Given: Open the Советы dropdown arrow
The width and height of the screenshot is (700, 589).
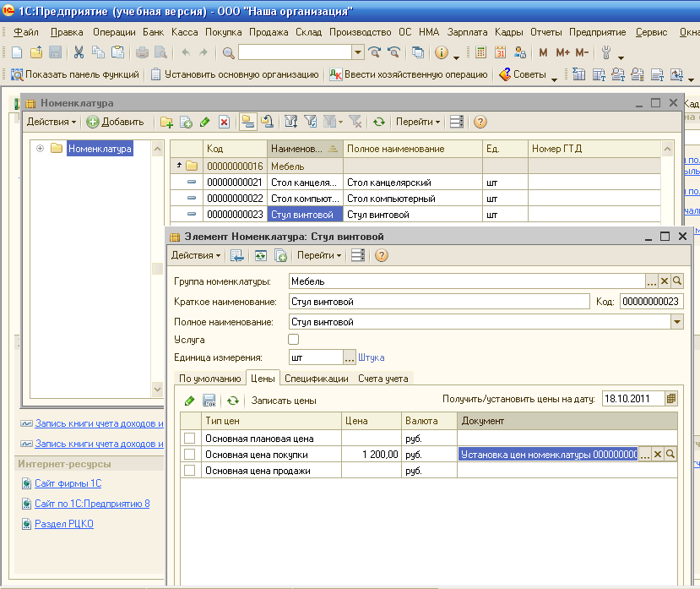Looking at the screenshot, I should [x=554, y=79].
